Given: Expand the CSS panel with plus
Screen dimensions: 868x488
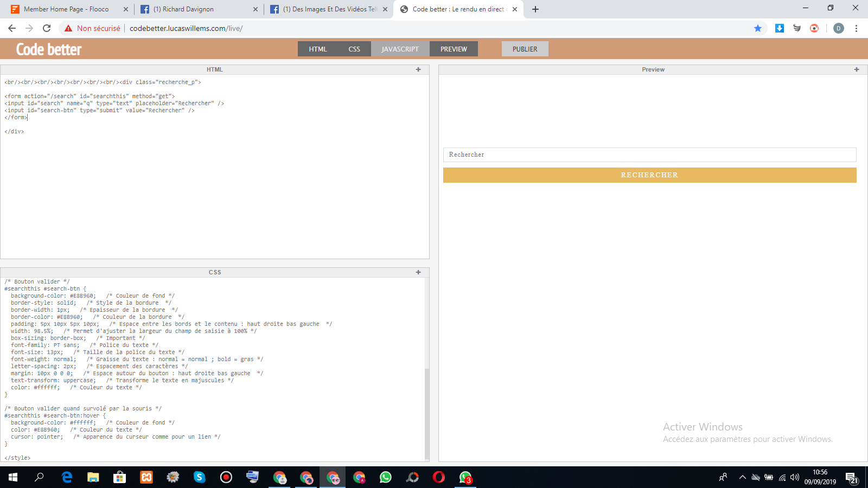Looking at the screenshot, I should point(418,272).
